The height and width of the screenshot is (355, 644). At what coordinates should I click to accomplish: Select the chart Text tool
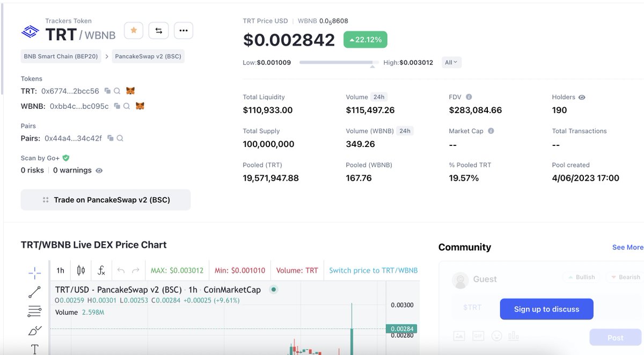pyautogui.click(x=34, y=349)
